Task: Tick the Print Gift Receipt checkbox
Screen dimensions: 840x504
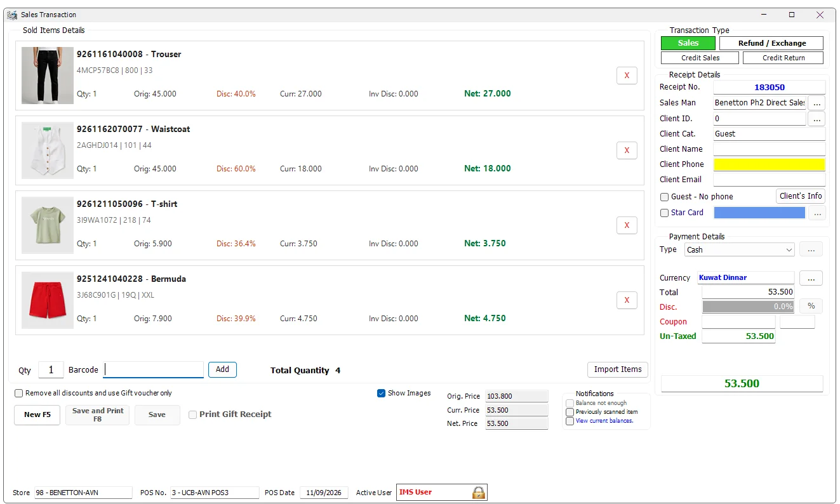Action: click(x=193, y=414)
